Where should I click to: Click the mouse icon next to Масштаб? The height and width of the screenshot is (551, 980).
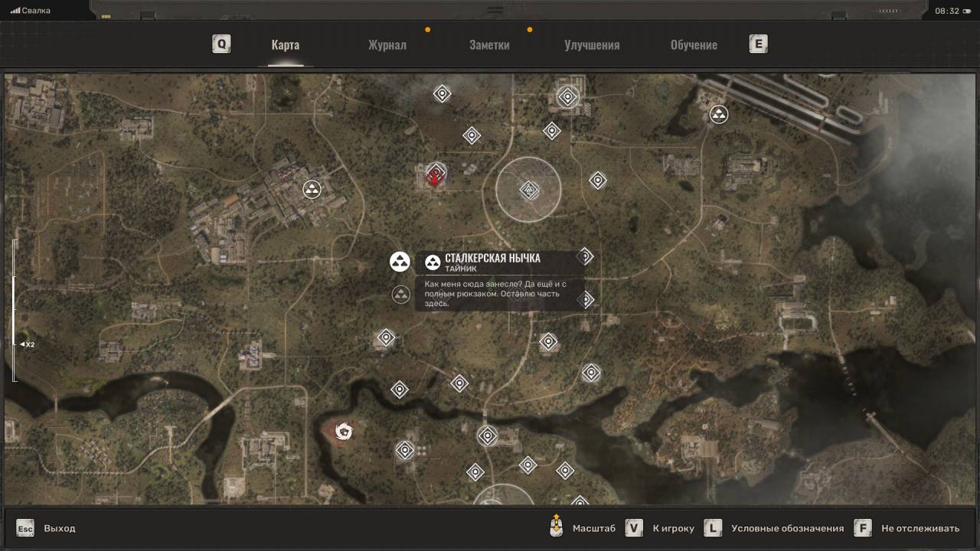coord(557,527)
